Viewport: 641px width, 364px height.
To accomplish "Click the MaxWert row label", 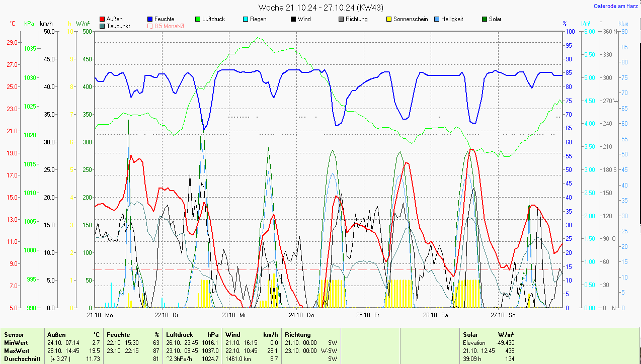I will tap(17, 350).
